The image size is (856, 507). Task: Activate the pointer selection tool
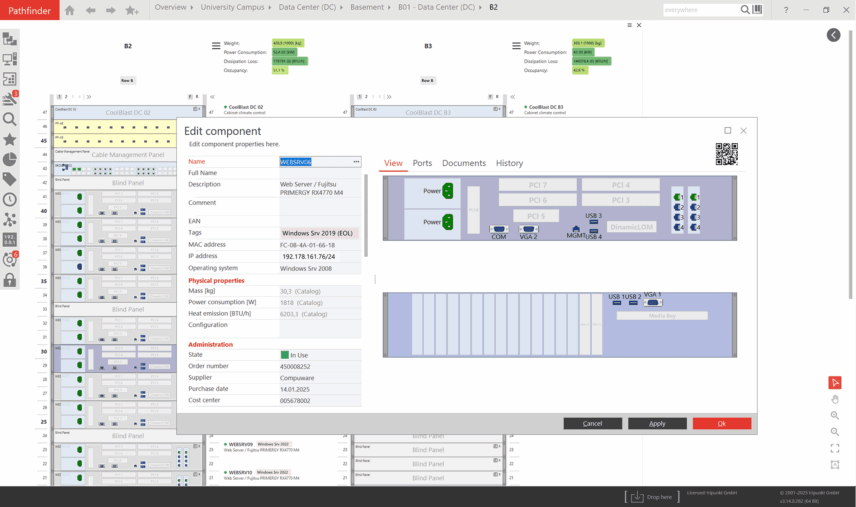(x=835, y=382)
